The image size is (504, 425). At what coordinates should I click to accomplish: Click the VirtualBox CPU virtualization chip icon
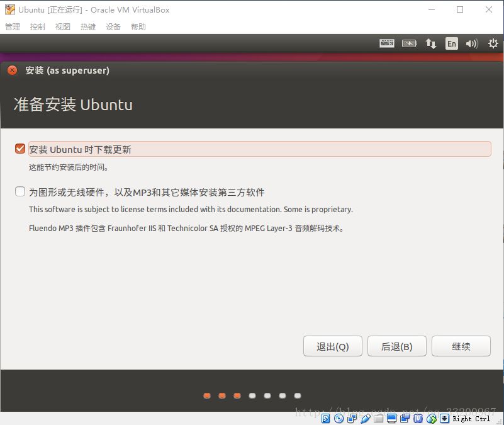point(418,418)
